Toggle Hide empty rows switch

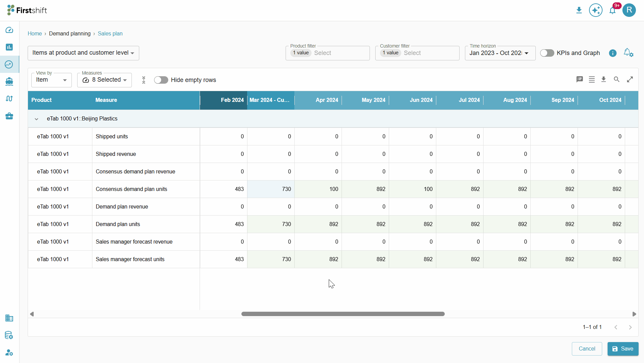(161, 80)
